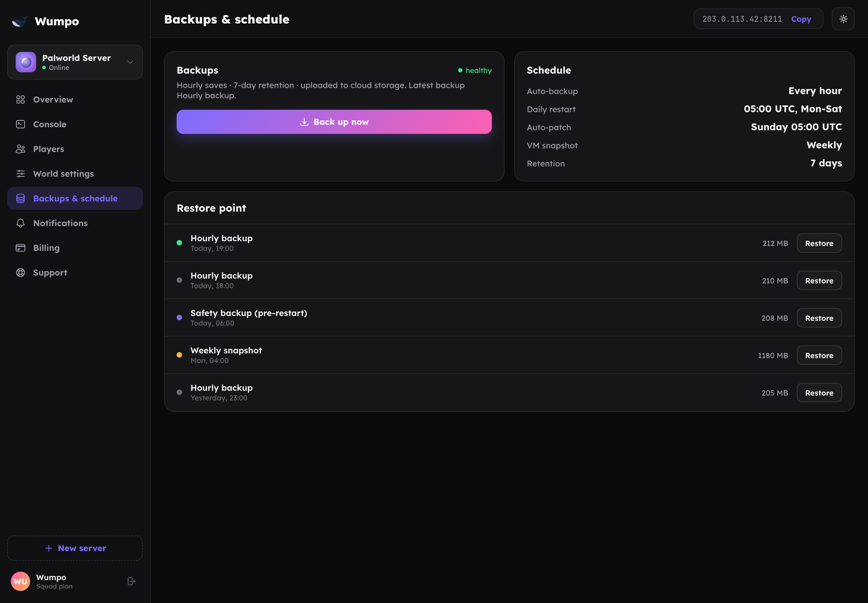Click the Squad plan label
Viewport: 868px width, 603px height.
(54, 586)
